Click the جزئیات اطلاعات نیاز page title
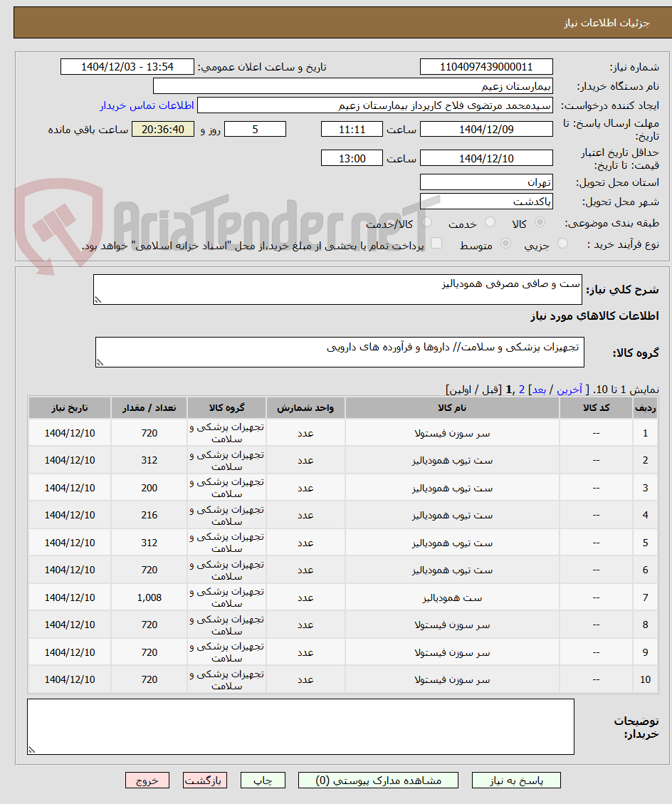This screenshot has width=672, height=804. tap(607, 23)
